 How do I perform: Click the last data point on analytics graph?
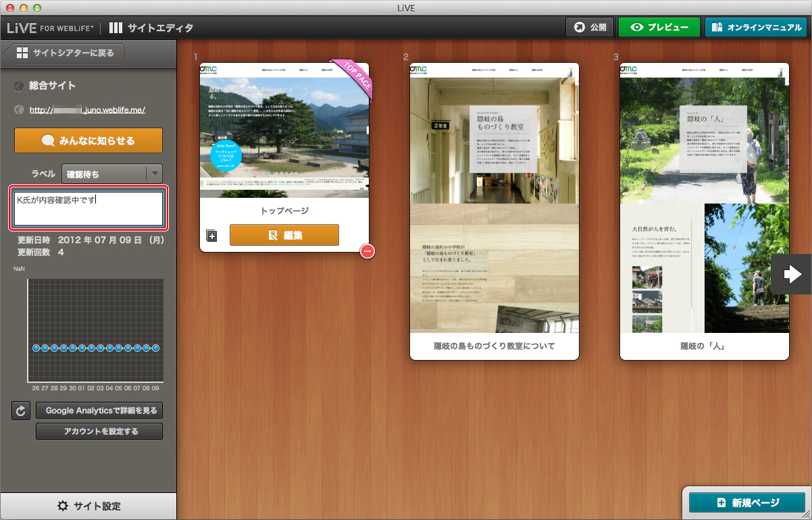(x=155, y=348)
